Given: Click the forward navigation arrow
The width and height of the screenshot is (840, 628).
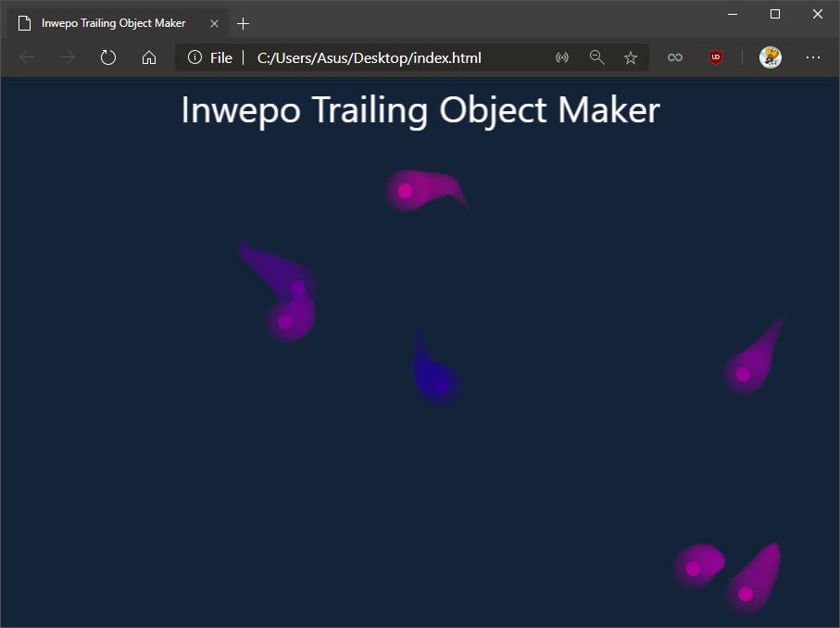Looking at the screenshot, I should click(68, 57).
